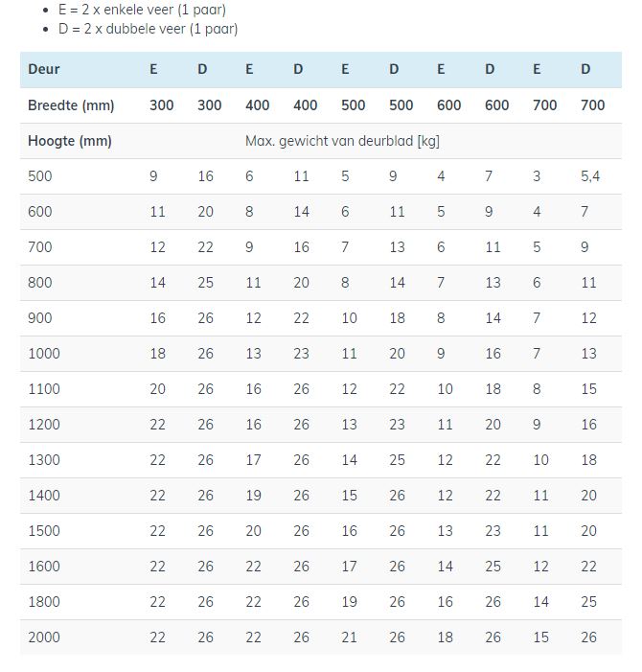Screen dimensions: 642x672
Task: Click the 'Hoogte (mm)' row label
Action: (x=70, y=141)
